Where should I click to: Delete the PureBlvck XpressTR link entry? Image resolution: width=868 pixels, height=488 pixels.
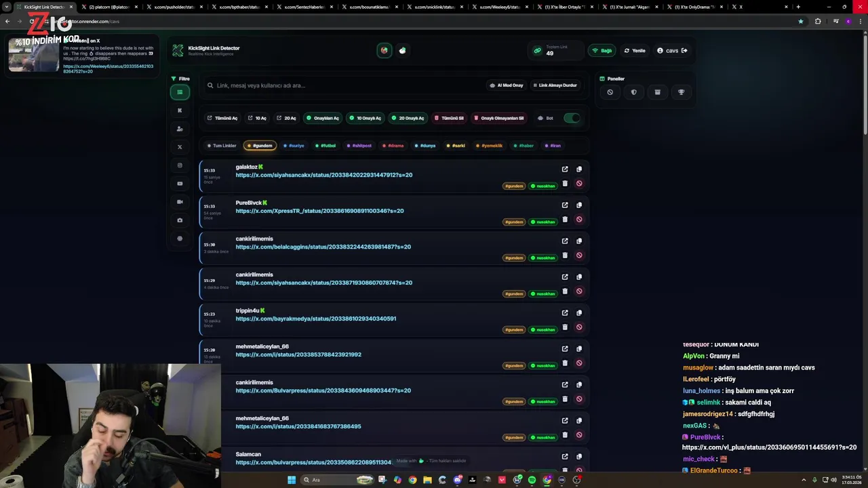(565, 219)
